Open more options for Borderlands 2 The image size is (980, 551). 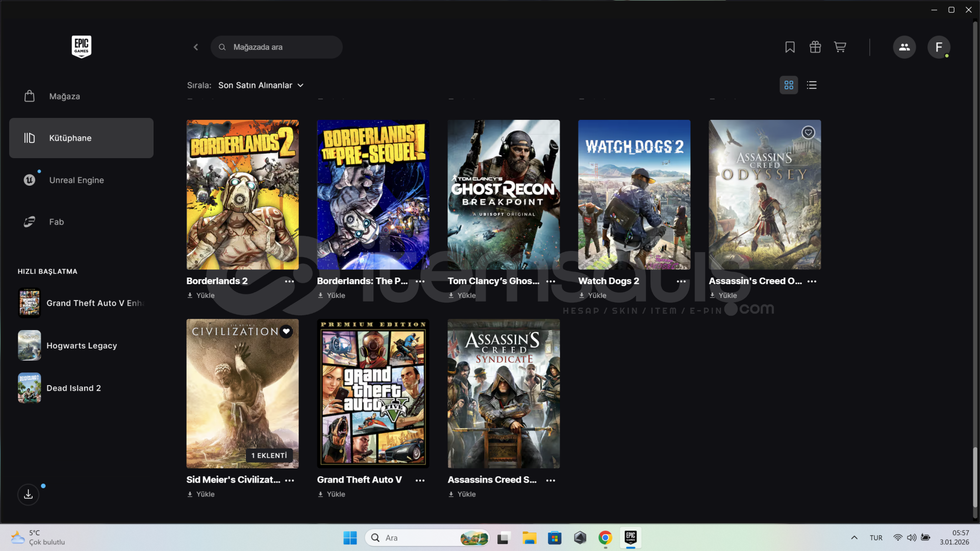(x=289, y=281)
